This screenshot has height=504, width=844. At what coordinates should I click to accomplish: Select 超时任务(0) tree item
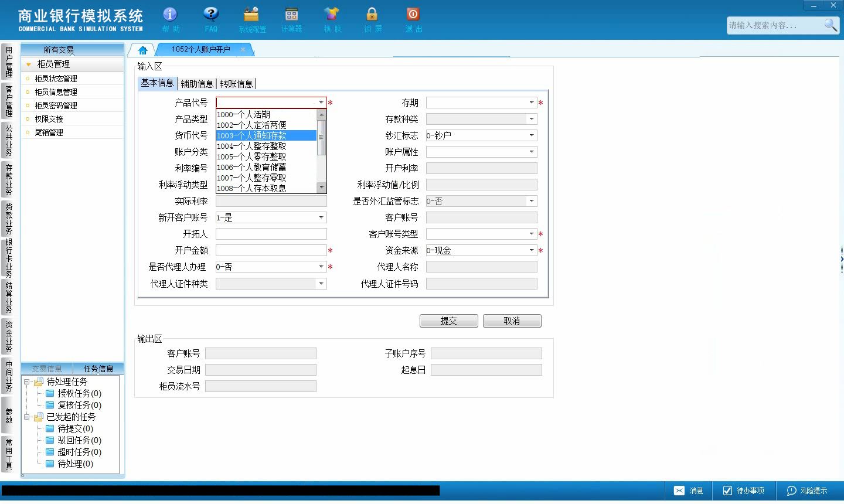coord(79,452)
